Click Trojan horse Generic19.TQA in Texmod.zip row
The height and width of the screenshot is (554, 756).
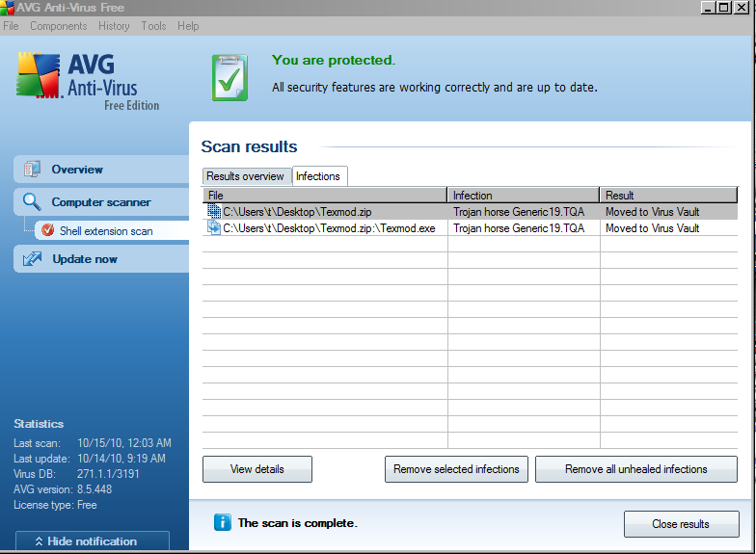(519, 212)
